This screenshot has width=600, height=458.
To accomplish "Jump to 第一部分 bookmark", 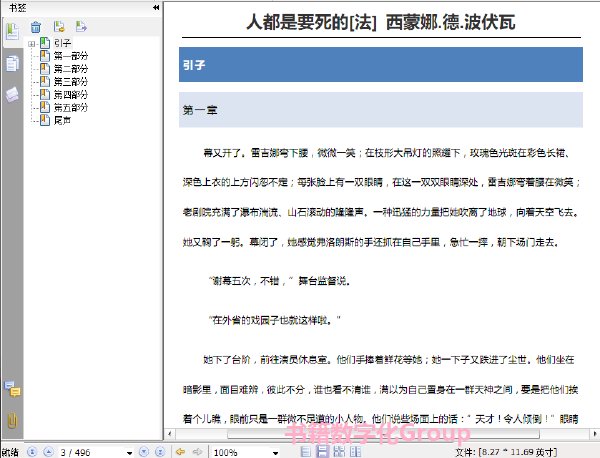I will (71, 56).
